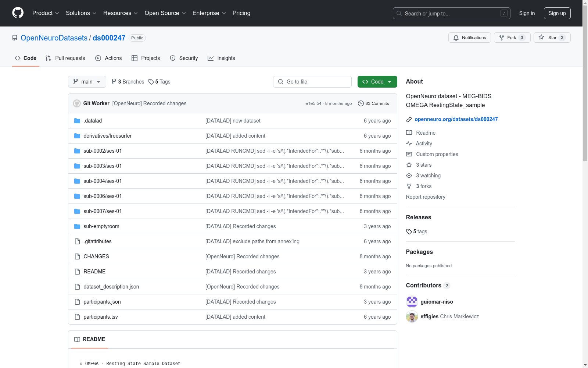588x368 pixels.
Task: Click the participants.tsv file icon
Action: (x=77, y=317)
